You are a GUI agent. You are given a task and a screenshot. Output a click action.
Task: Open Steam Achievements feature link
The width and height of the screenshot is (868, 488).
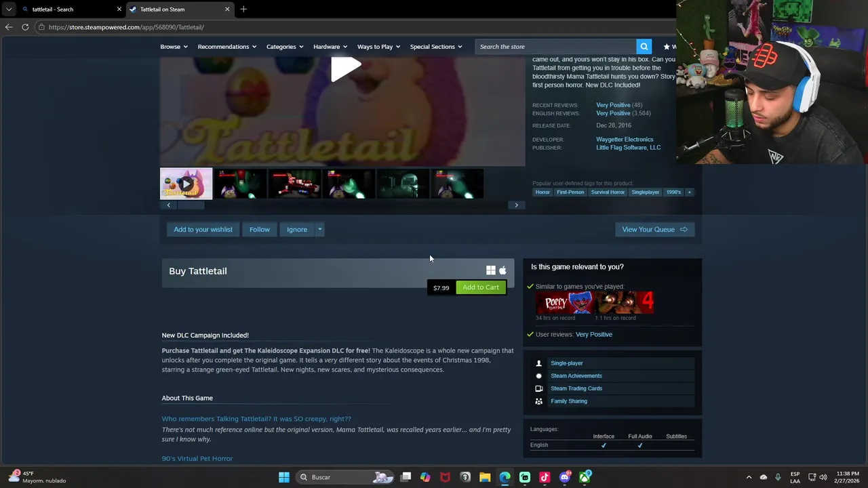click(576, 375)
